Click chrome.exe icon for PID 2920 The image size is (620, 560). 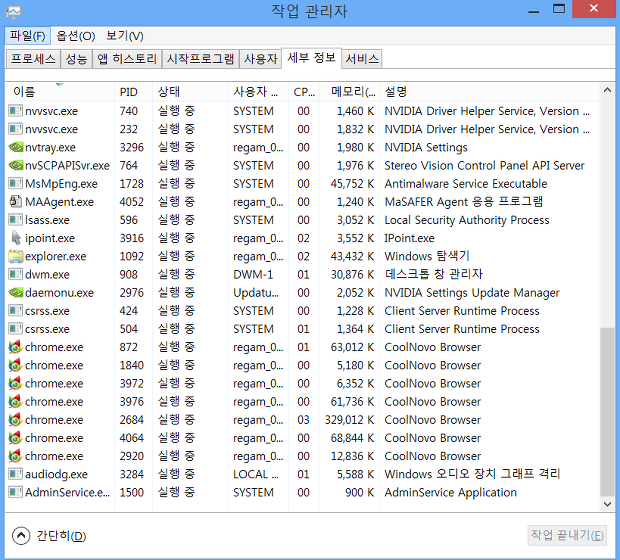(15, 456)
